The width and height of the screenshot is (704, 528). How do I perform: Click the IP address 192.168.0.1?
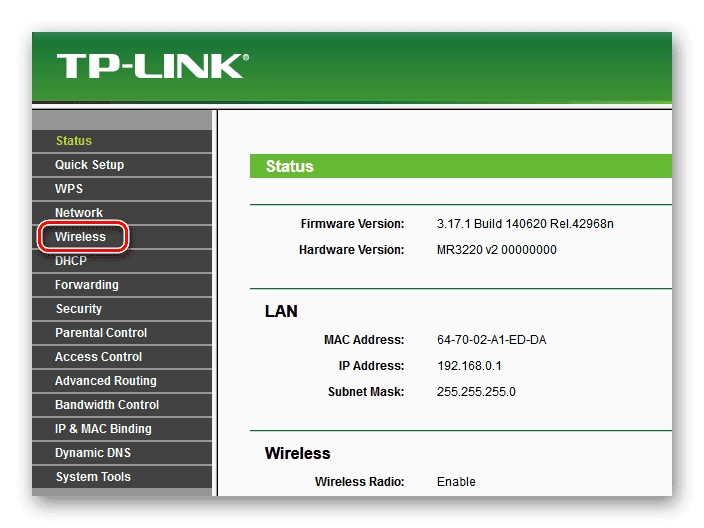point(469,366)
